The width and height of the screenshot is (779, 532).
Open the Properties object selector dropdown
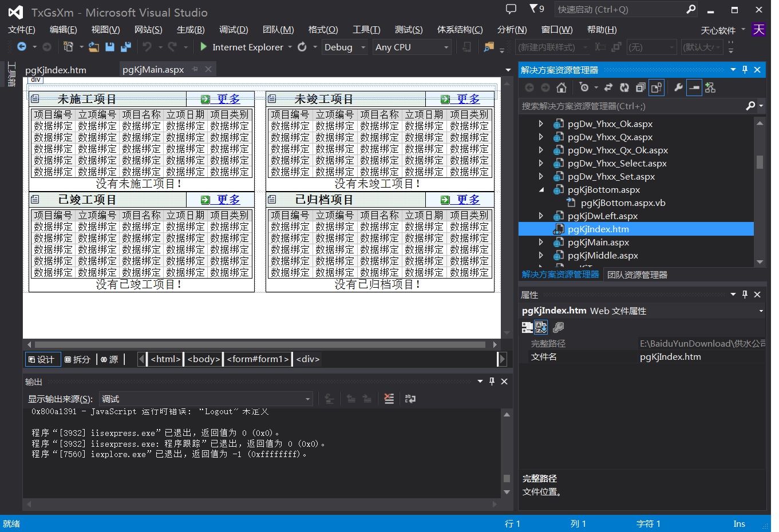pyautogui.click(x=761, y=311)
